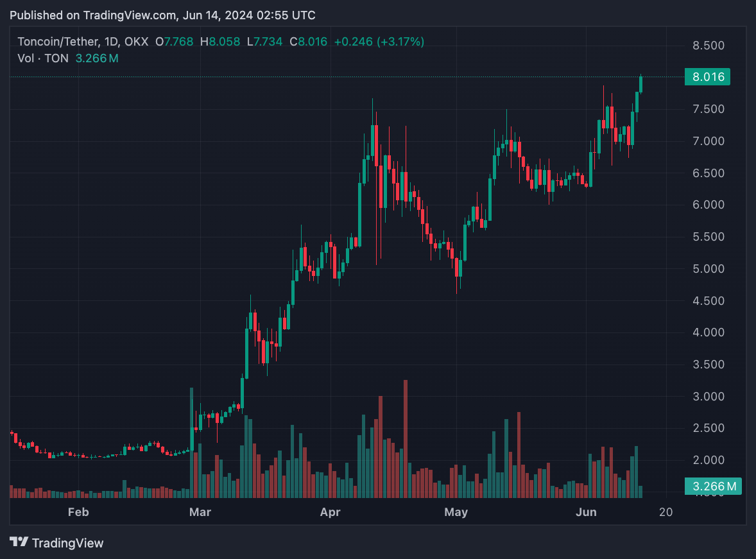Click the Jun label on time axis

click(x=587, y=512)
